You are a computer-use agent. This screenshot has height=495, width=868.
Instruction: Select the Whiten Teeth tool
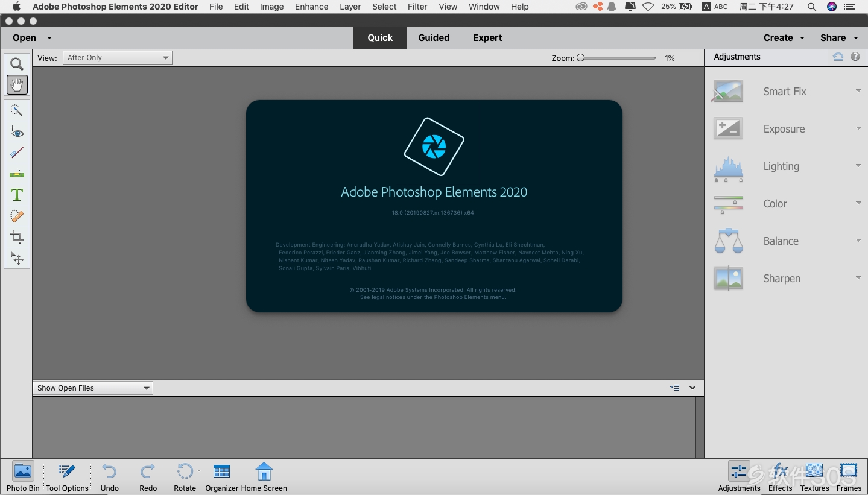17,153
